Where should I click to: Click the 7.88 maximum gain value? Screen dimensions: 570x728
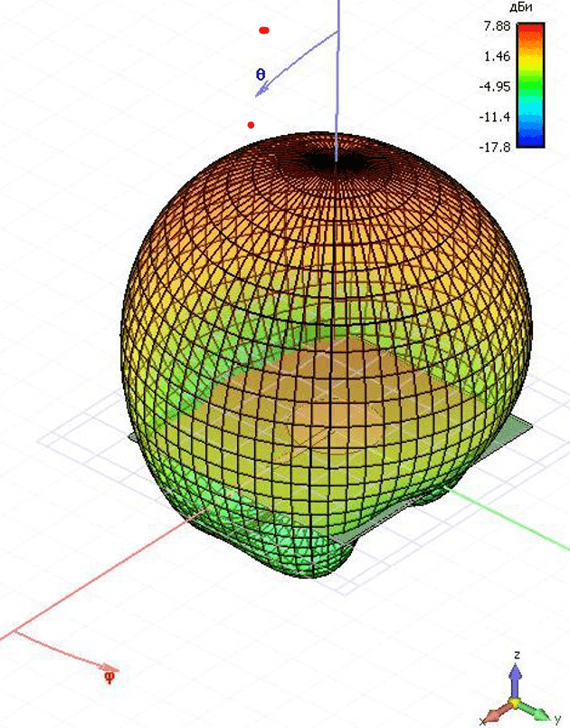tap(498, 26)
